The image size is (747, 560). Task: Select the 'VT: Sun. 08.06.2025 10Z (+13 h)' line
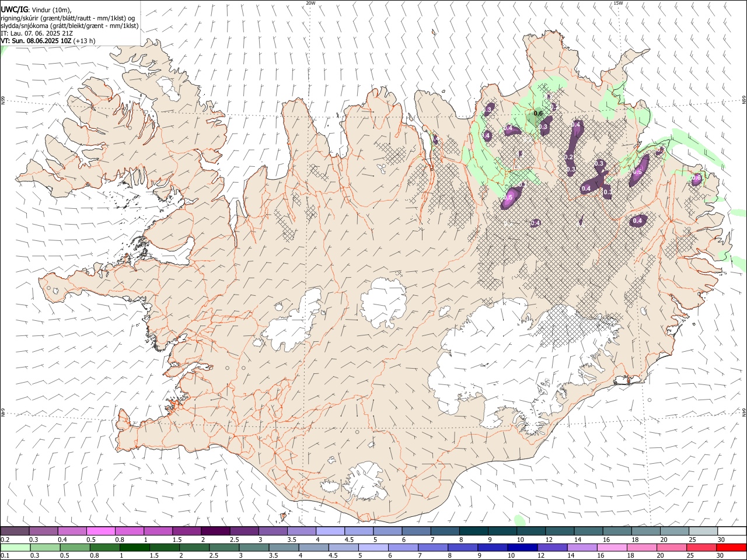point(48,41)
